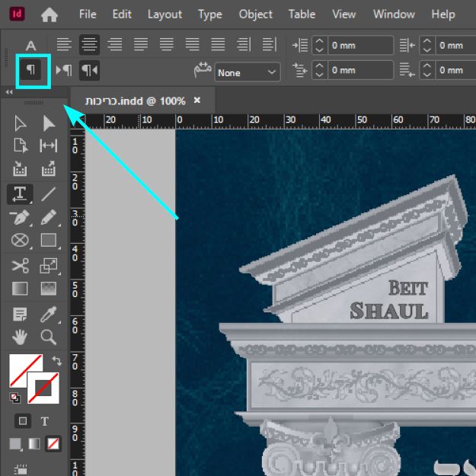Click left indent stepper arrows

click(320, 45)
